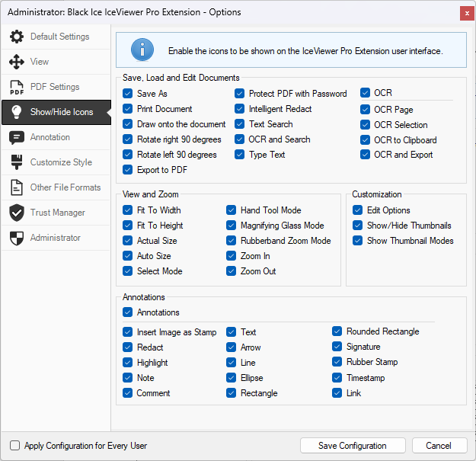Toggle Insert Image as Stamp checkbox
Image resolution: width=476 pixels, height=461 pixels.
[x=127, y=332]
